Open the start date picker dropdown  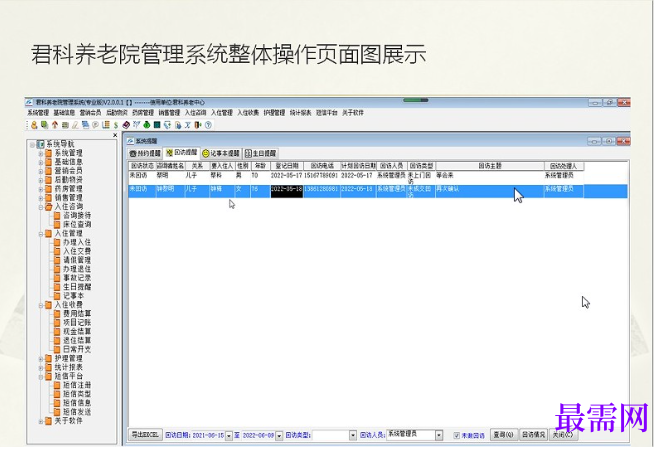(x=229, y=436)
